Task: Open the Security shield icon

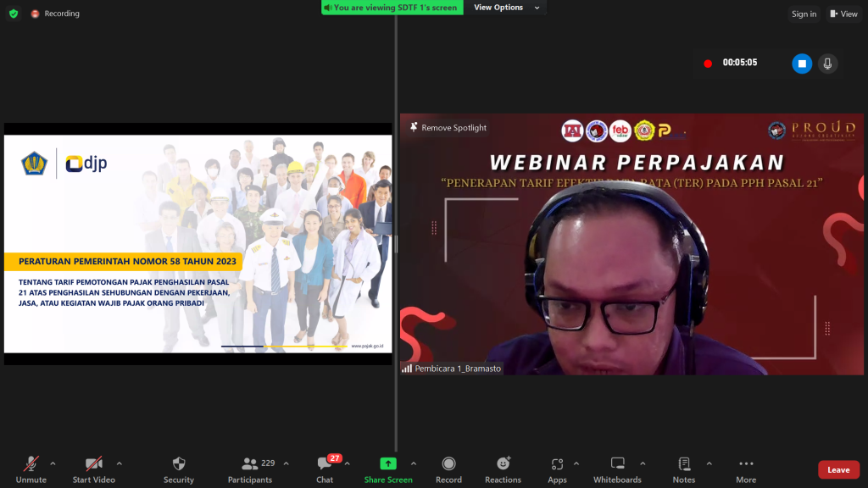Action: pos(179,464)
